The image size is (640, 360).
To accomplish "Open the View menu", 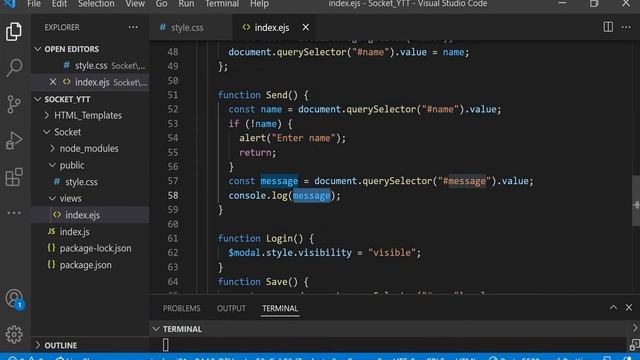I will (135, 4).
